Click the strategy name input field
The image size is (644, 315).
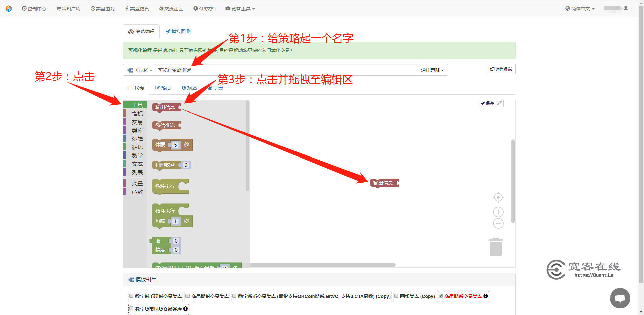[x=285, y=70]
